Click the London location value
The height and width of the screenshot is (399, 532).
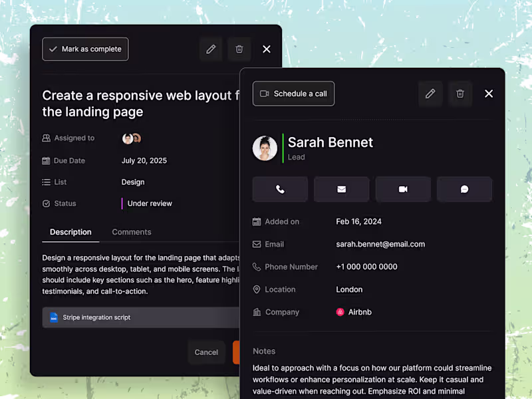350,290
